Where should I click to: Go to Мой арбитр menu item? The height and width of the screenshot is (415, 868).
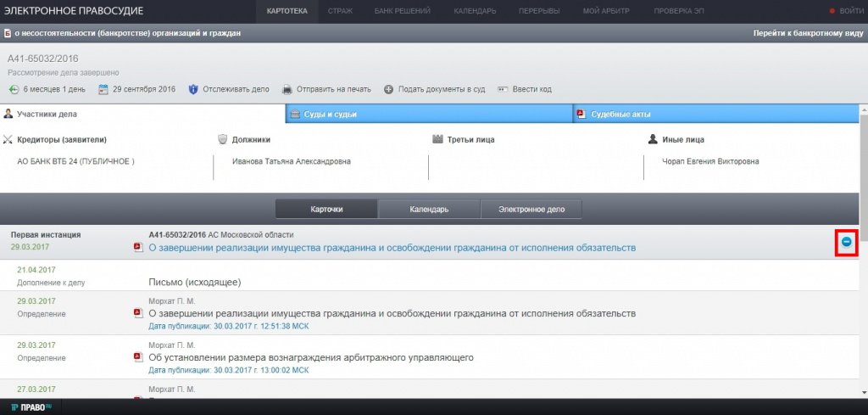pyautogui.click(x=605, y=10)
